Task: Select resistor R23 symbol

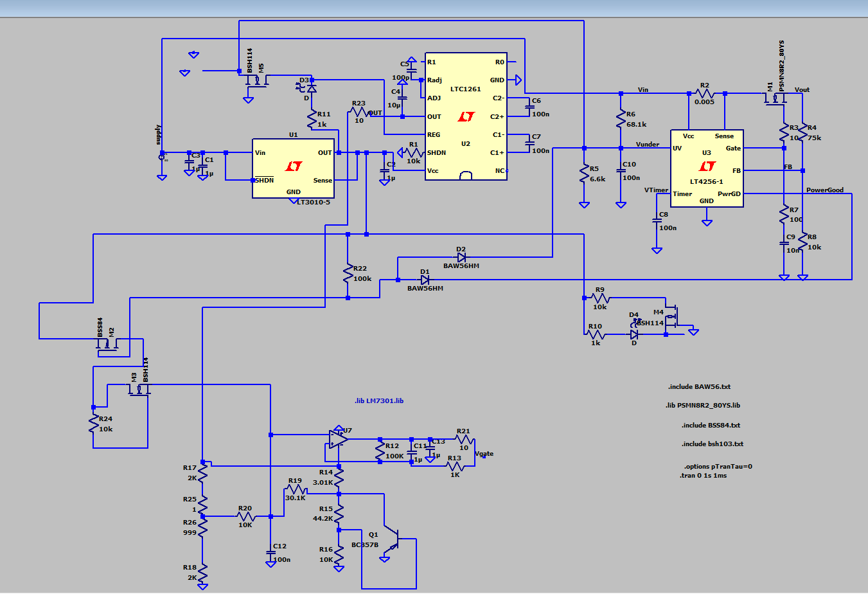Action: pos(359,112)
